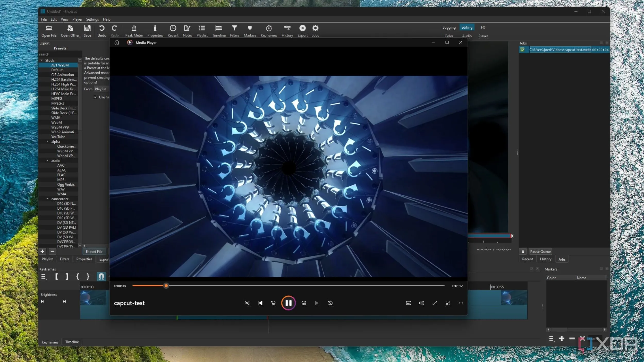Collapse the camcorder presets group
Screen dimensions: 644x362
tap(47, 199)
